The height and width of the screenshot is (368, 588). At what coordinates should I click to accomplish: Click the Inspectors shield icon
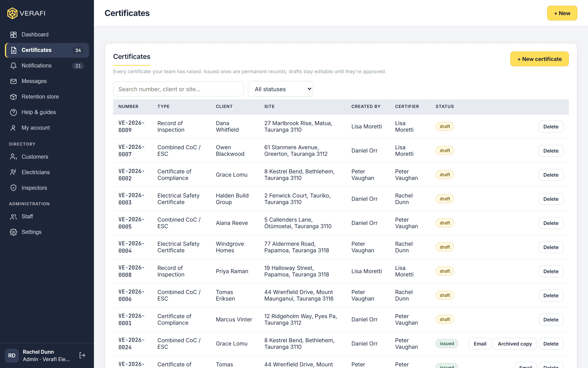click(x=13, y=188)
